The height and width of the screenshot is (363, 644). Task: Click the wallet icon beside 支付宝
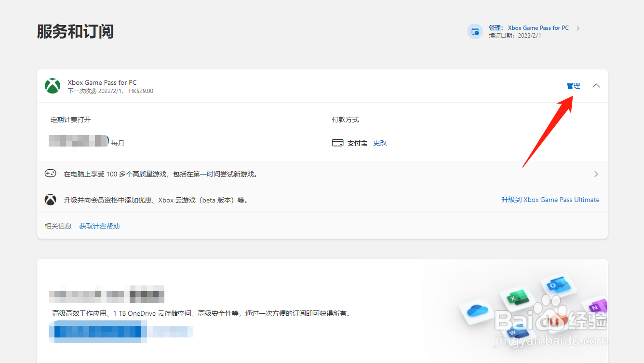click(337, 143)
